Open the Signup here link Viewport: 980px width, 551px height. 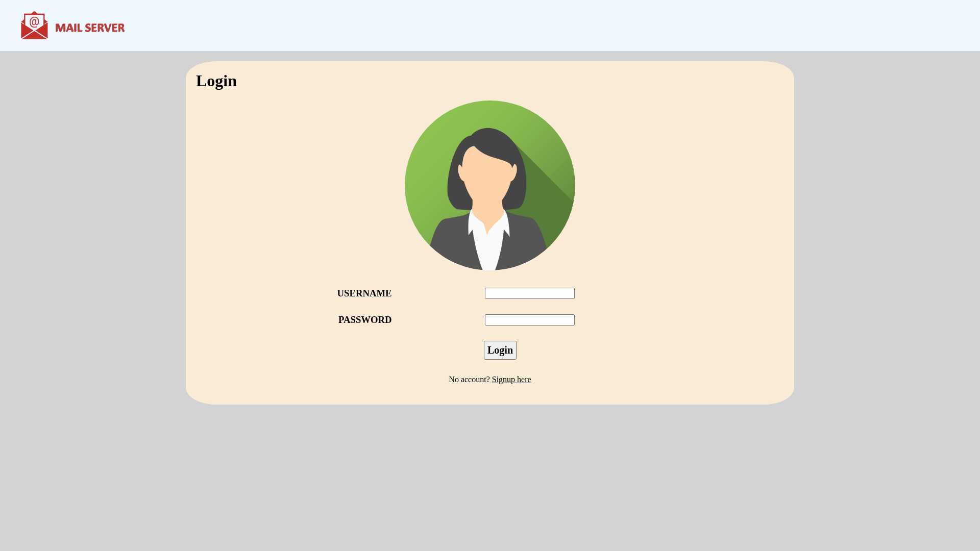click(511, 379)
